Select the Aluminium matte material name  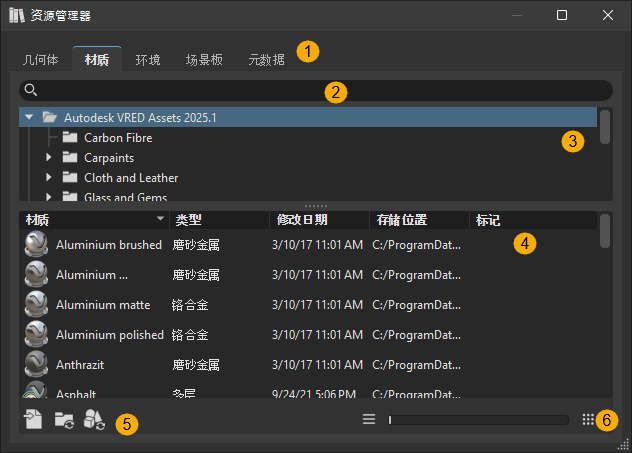(103, 305)
